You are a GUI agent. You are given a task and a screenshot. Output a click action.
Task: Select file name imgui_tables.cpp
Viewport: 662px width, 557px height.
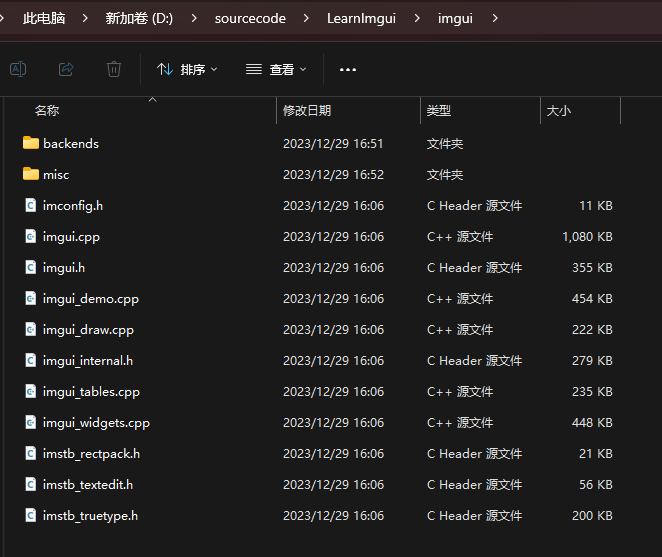91,392
